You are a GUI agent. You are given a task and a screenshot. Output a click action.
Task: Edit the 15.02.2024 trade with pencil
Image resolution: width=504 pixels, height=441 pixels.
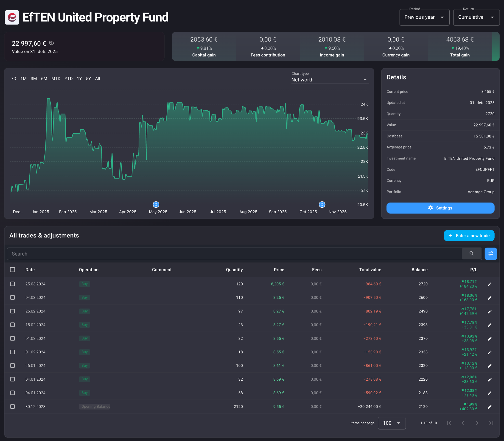tap(490, 325)
